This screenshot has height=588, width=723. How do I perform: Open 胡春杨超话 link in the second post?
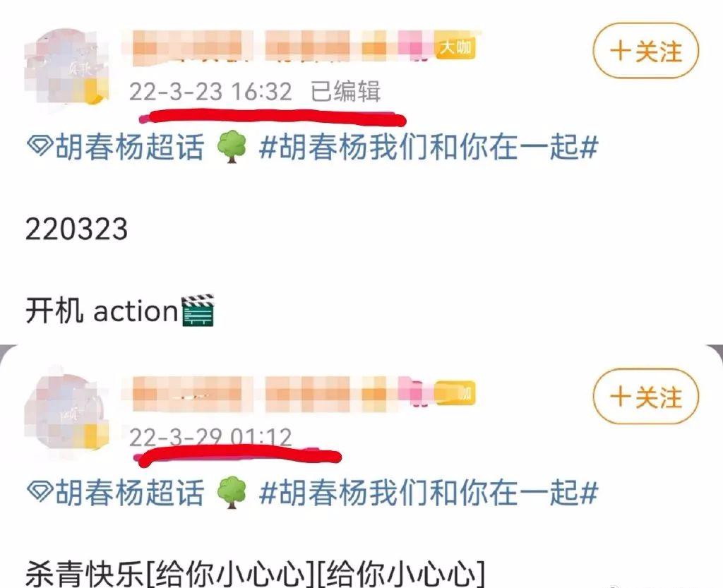(129, 493)
